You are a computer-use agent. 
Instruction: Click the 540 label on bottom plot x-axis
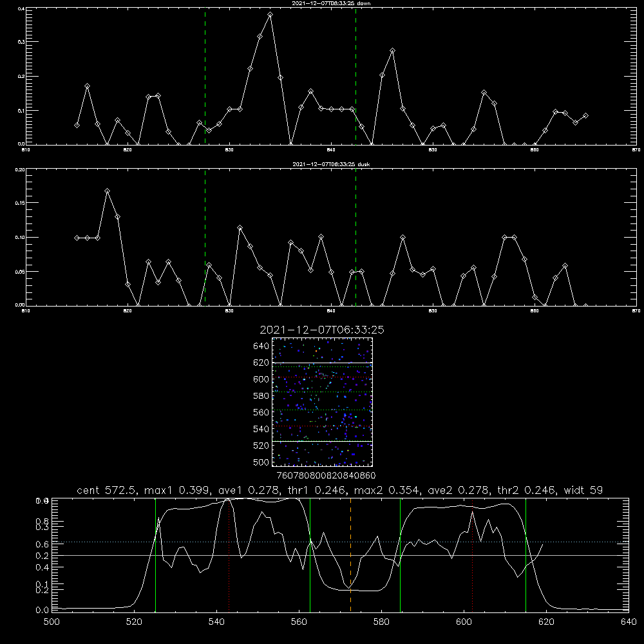(x=216, y=622)
